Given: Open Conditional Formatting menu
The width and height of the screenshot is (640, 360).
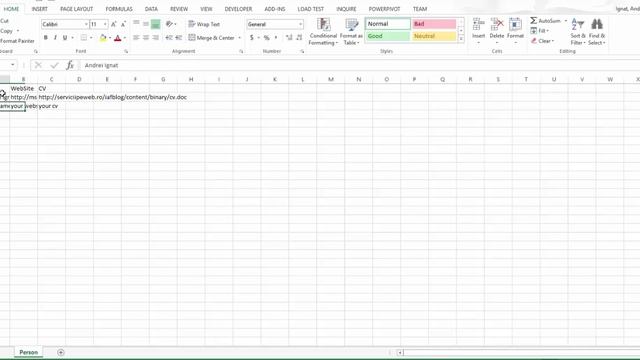Looking at the screenshot, I should tap(323, 32).
